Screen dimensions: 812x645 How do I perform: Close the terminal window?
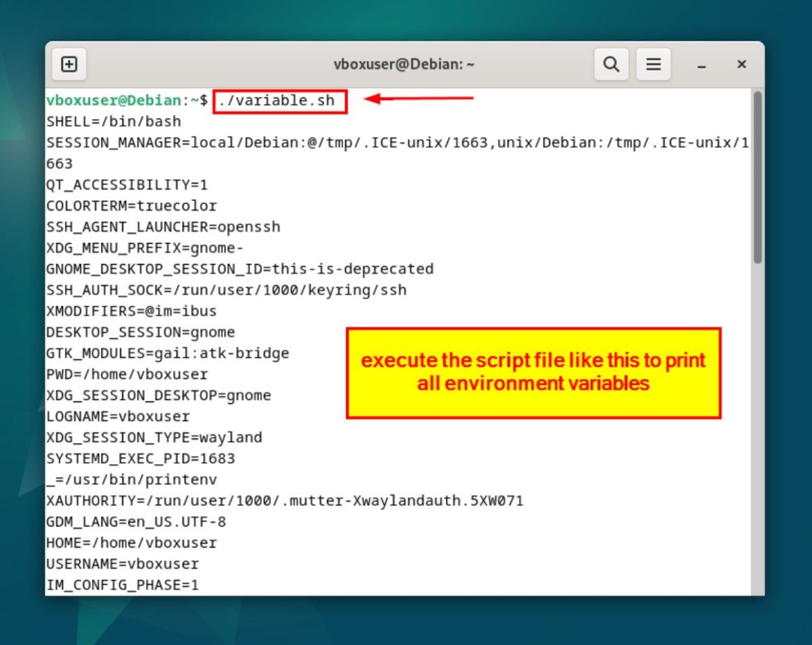pos(741,64)
